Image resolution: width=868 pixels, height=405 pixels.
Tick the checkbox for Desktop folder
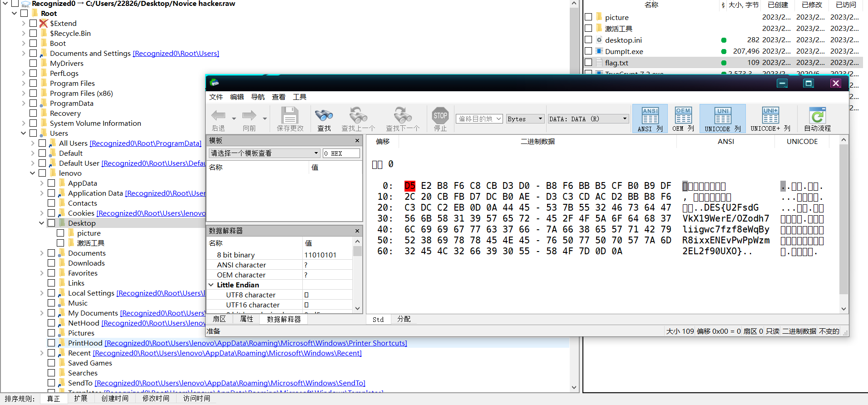point(51,223)
